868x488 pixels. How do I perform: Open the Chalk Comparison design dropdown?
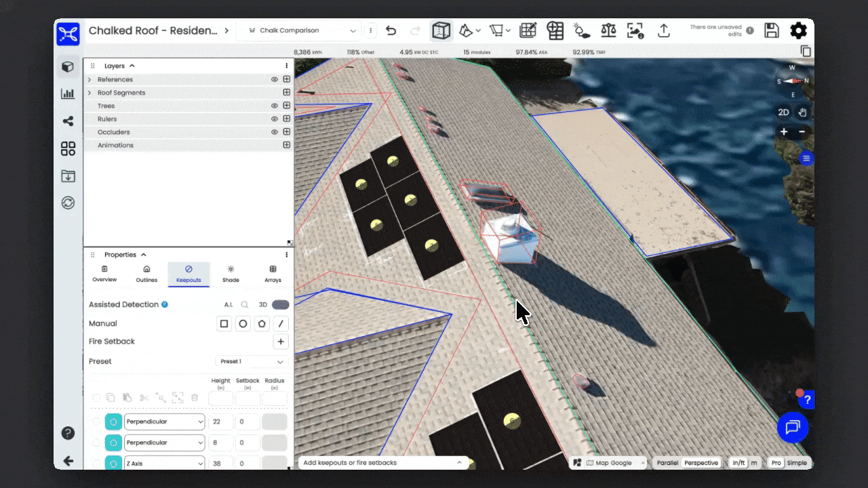tap(299, 30)
